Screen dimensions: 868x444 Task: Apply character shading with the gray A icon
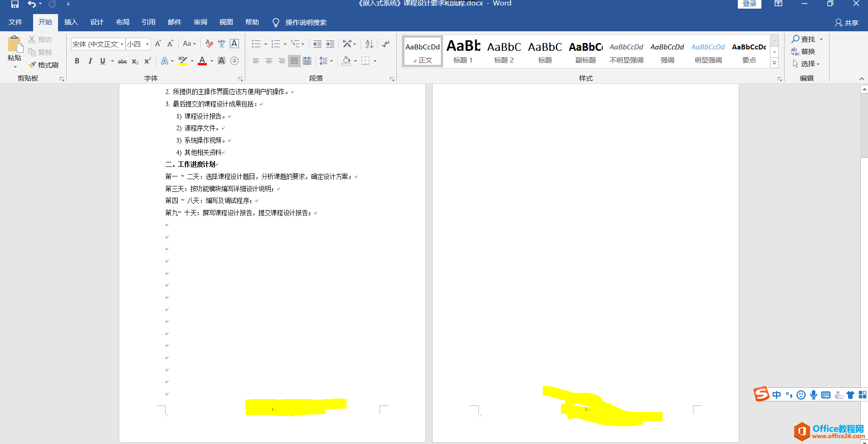[221, 61]
